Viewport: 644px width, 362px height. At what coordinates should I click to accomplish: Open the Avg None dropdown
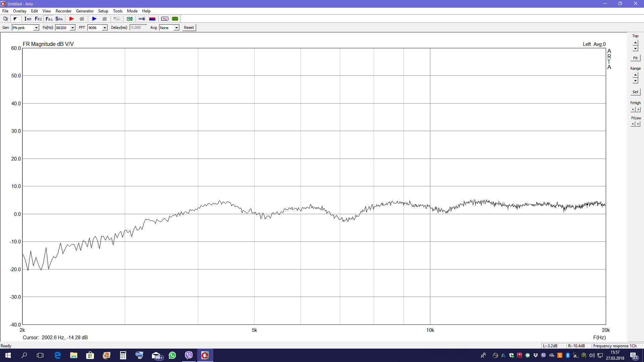pyautogui.click(x=176, y=28)
